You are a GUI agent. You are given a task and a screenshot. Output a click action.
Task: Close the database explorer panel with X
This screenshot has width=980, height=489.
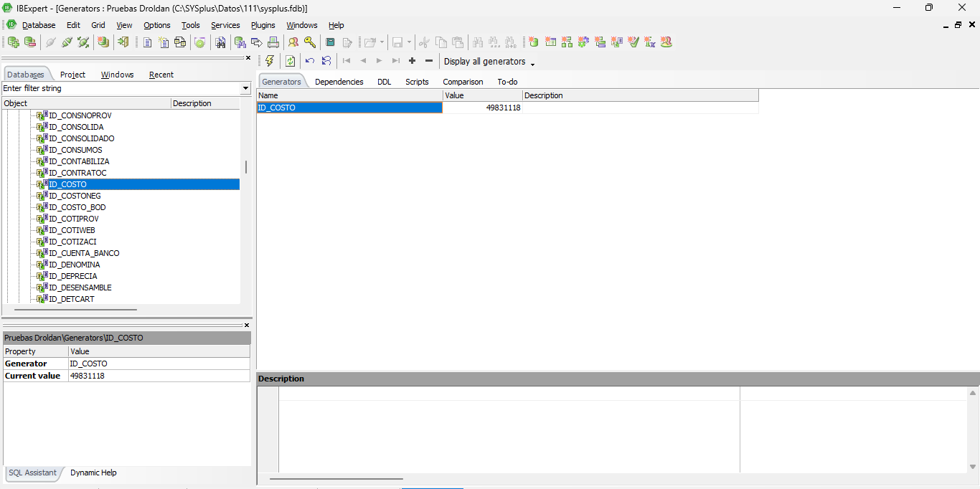pos(248,58)
